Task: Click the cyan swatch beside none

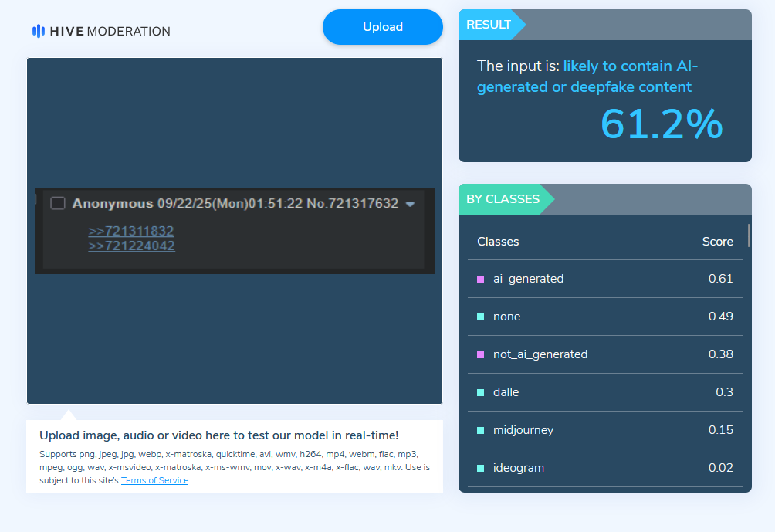Action: click(480, 317)
